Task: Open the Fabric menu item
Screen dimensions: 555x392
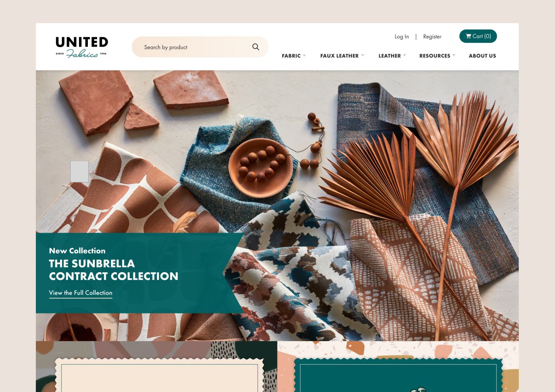Action: tap(291, 56)
